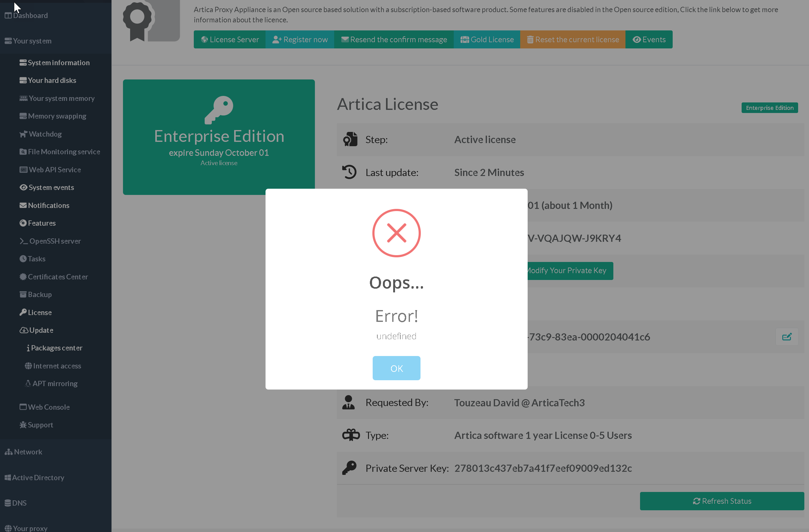Click the Notifications envelope icon
This screenshot has width=809, height=532.
tap(23, 205)
